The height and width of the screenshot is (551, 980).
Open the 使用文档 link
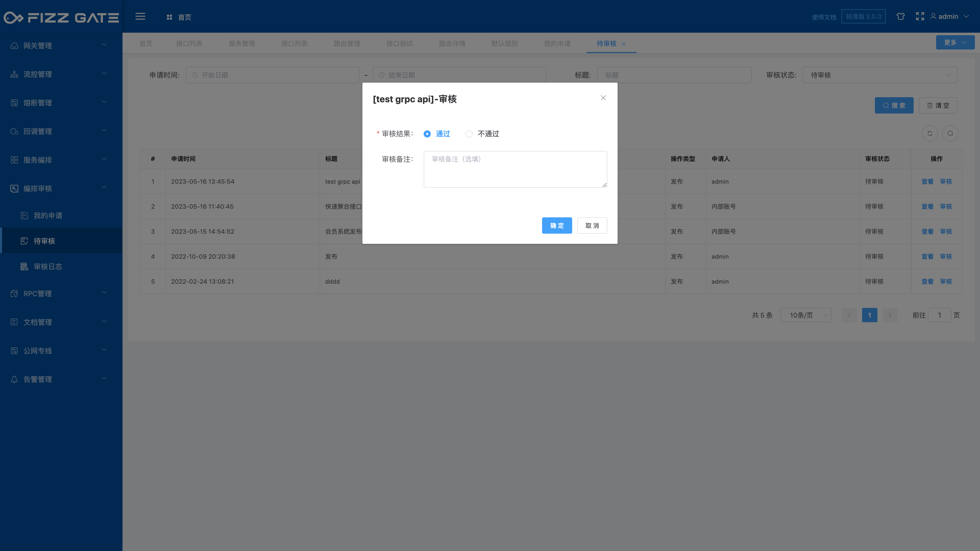pyautogui.click(x=824, y=17)
